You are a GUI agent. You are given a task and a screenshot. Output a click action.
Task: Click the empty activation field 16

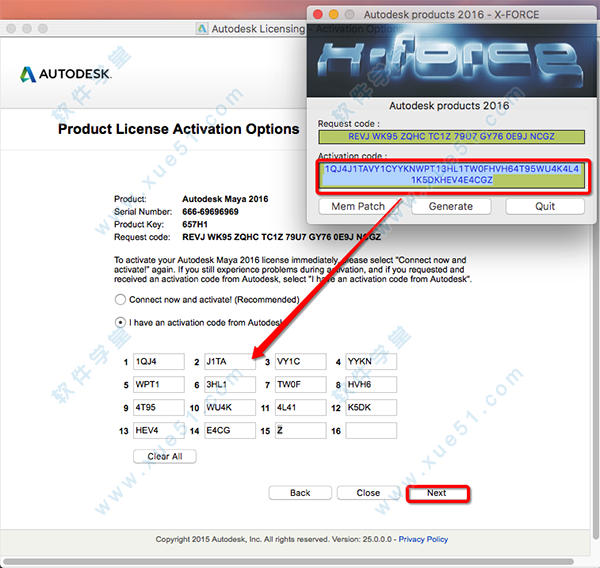371,431
